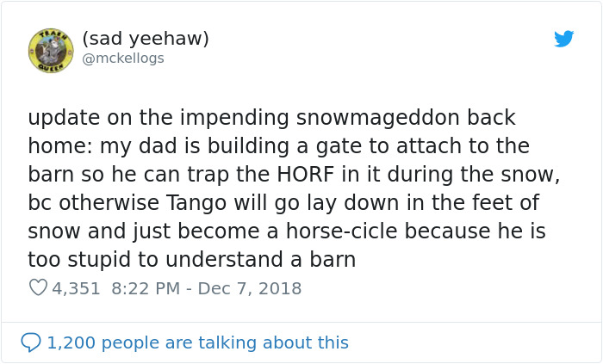The width and height of the screenshot is (603, 364).
Task: Click the word HORF in the tweet
Action: click(301, 175)
